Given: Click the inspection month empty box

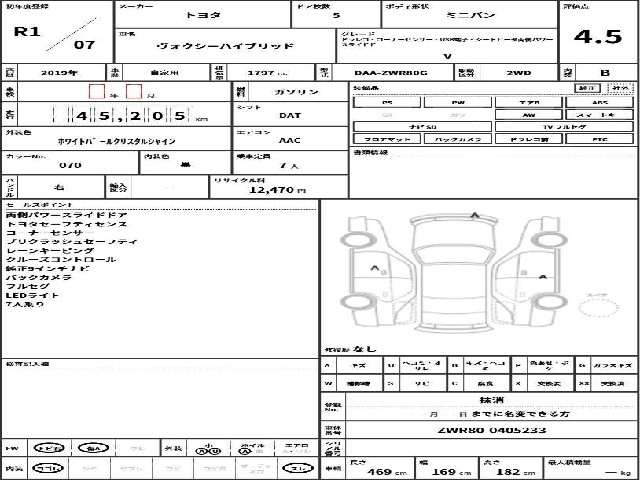Looking at the screenshot, I should point(133,91).
